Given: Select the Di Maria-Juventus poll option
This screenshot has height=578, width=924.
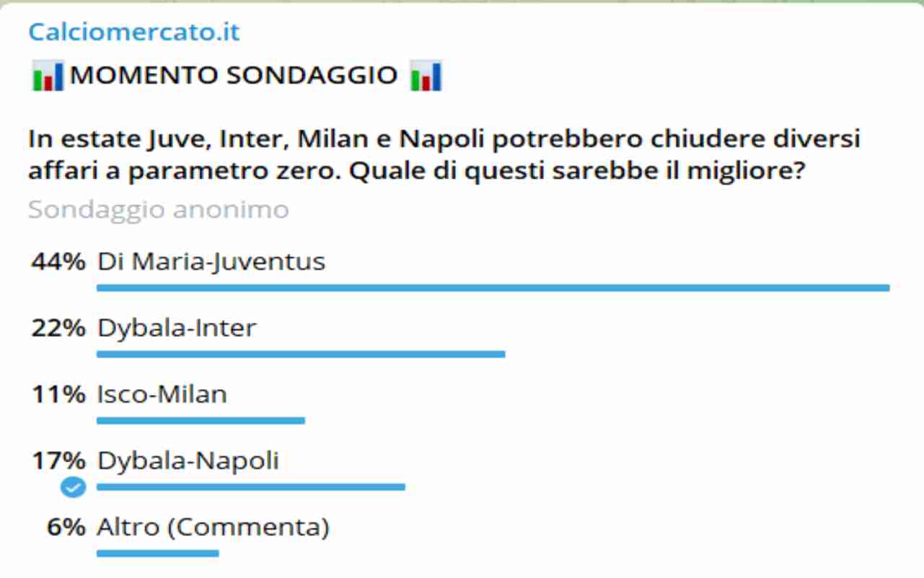Looking at the screenshot, I should pos(211,261).
